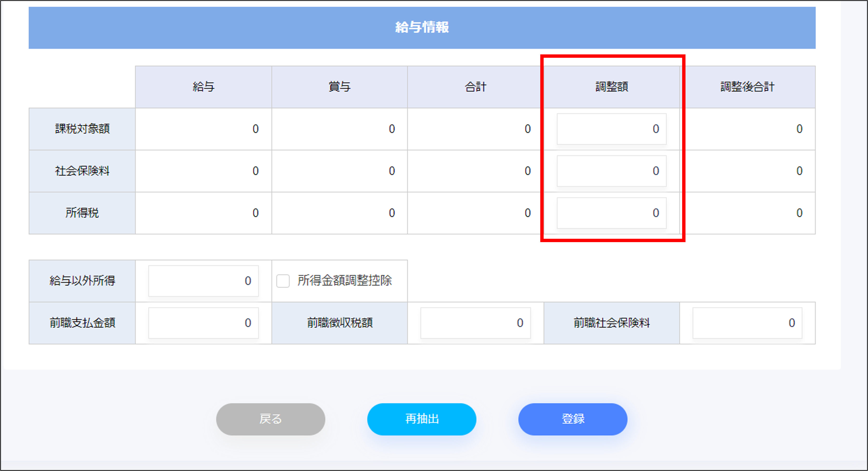Click the 社会保険料 調整後合計 value cell
This screenshot has height=471, width=868.
(747, 171)
